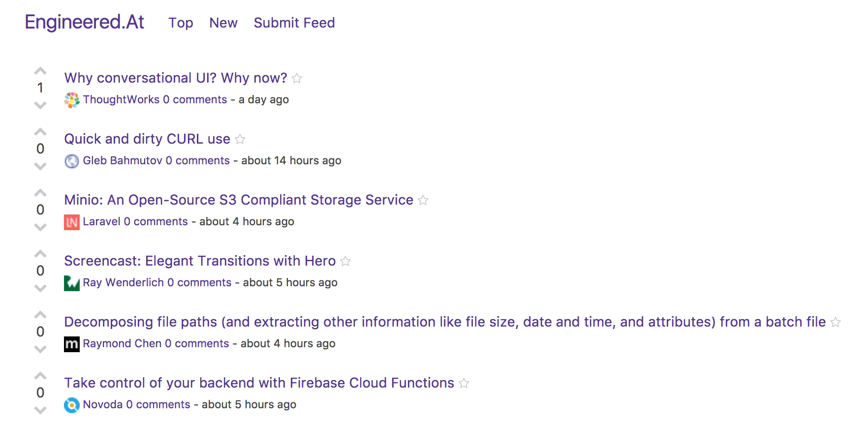Switch to the New tab

tap(223, 23)
